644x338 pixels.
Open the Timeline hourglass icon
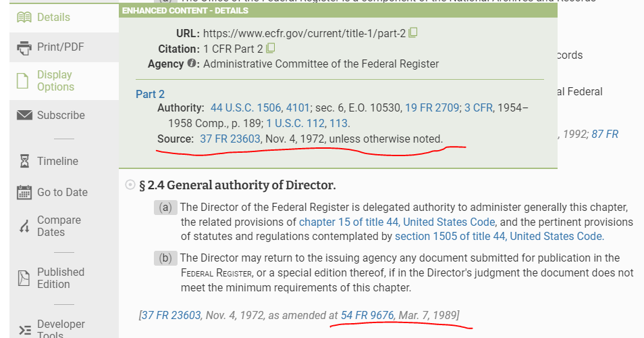coord(24,161)
